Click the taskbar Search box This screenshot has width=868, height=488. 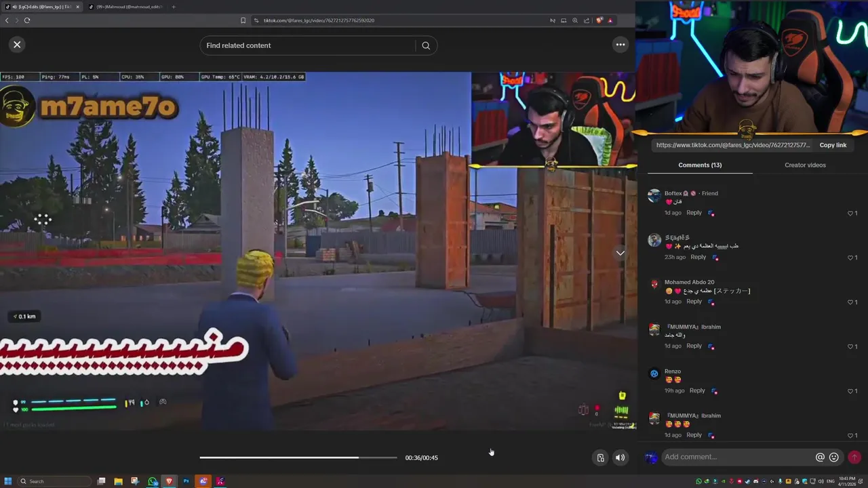pyautogui.click(x=54, y=481)
